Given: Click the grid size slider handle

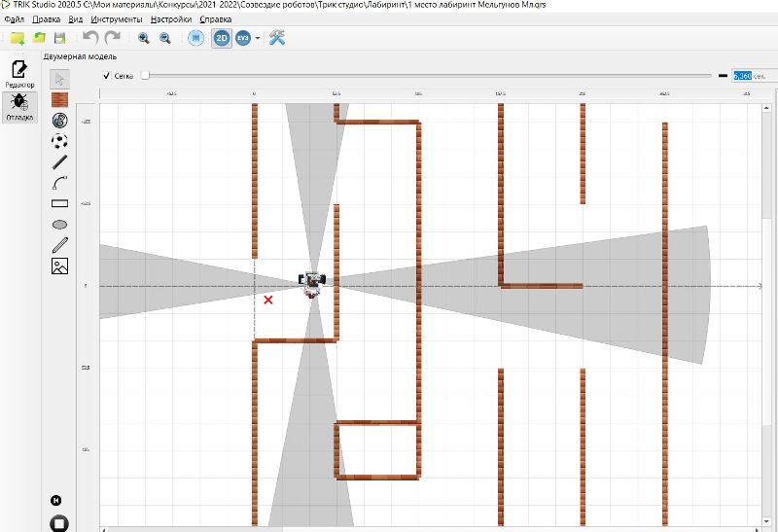Looking at the screenshot, I should click(145, 75).
